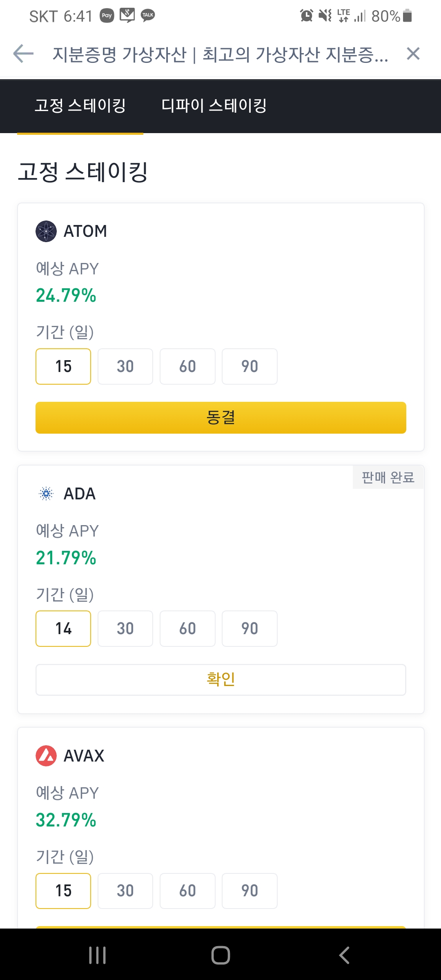Select the 60-day period for ATOM
This screenshot has height=980, width=441.
187,366
